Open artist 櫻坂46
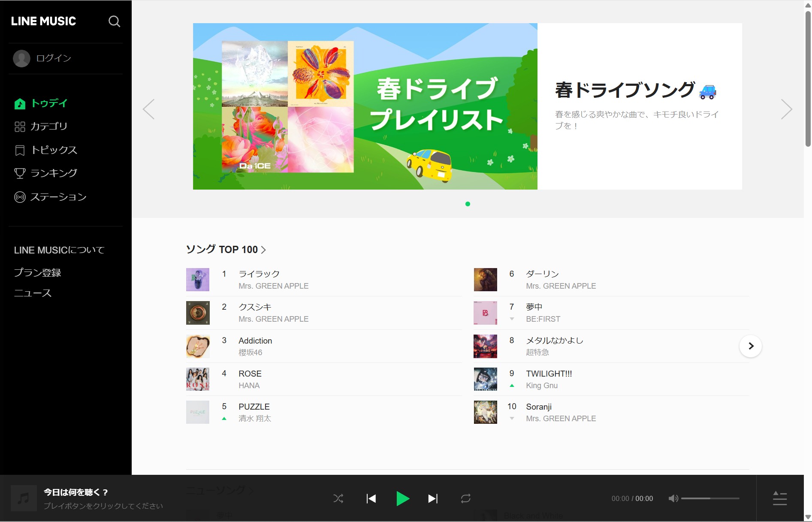Viewport: 812px width, 522px height. point(251,353)
